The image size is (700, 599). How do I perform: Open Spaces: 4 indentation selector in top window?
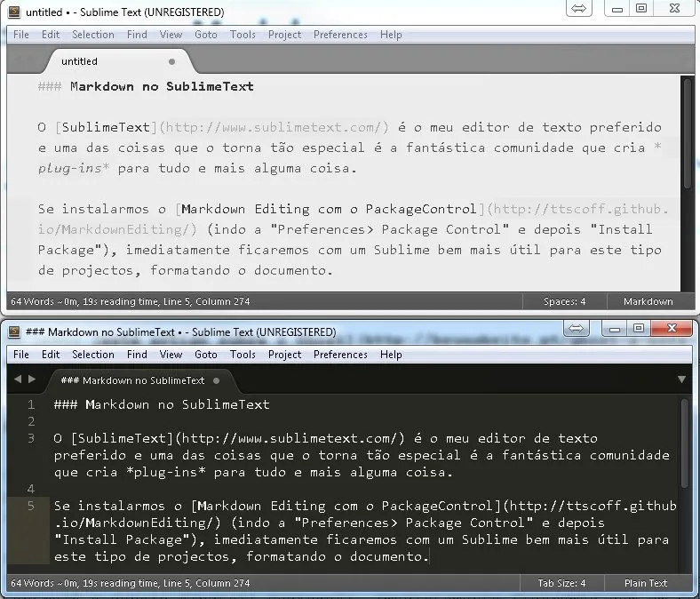pos(564,301)
